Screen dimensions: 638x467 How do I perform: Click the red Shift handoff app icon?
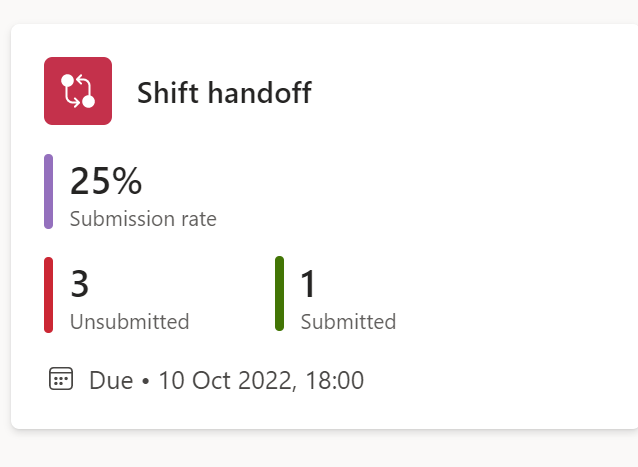click(78, 91)
